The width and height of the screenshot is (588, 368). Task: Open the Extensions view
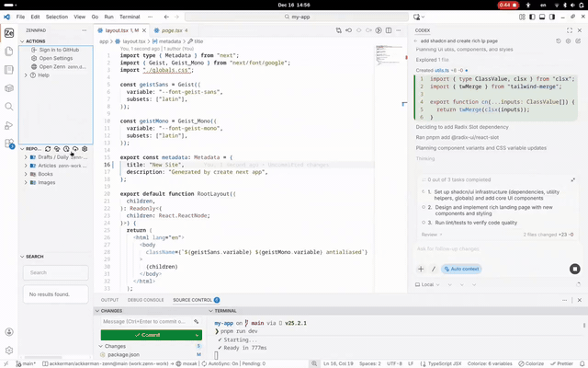[9, 144]
